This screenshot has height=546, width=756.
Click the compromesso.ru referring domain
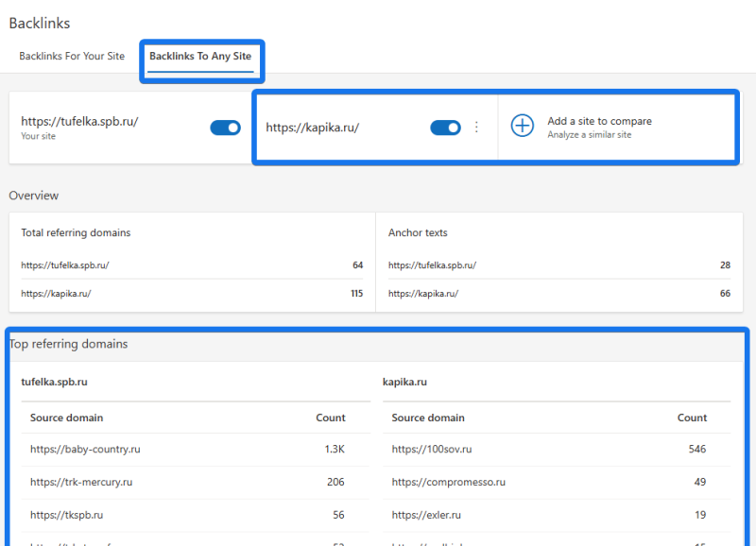(449, 482)
